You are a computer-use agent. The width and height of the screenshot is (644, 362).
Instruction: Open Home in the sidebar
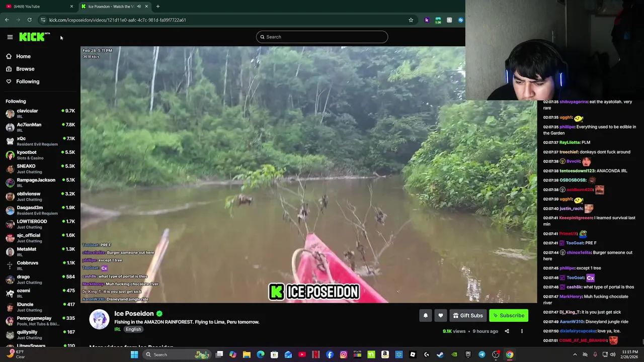(23, 56)
